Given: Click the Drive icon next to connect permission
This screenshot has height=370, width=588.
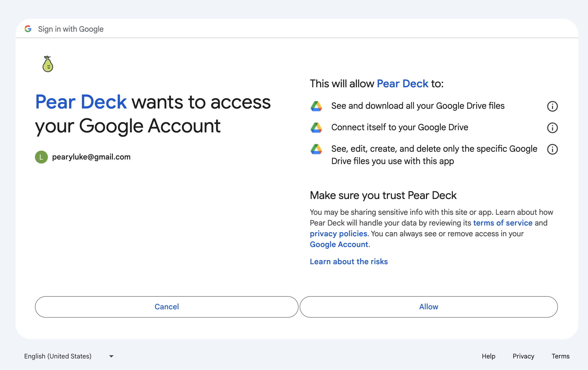Looking at the screenshot, I should [316, 127].
